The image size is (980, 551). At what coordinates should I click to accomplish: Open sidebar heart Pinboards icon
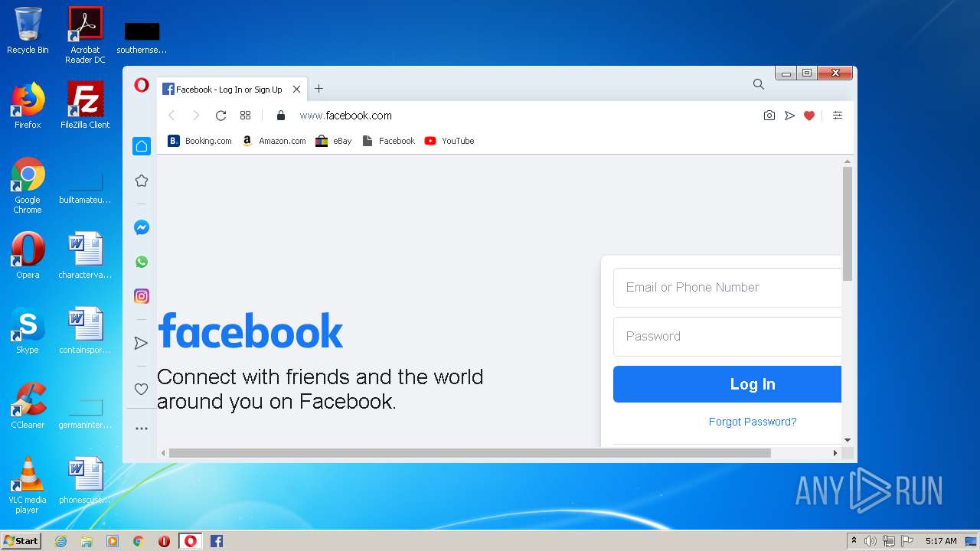pos(142,389)
